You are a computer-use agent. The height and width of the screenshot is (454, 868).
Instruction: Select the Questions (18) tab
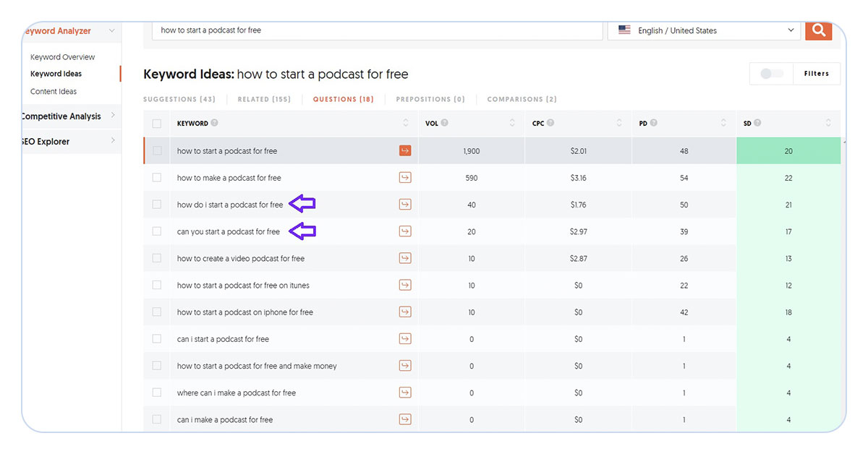pos(343,99)
